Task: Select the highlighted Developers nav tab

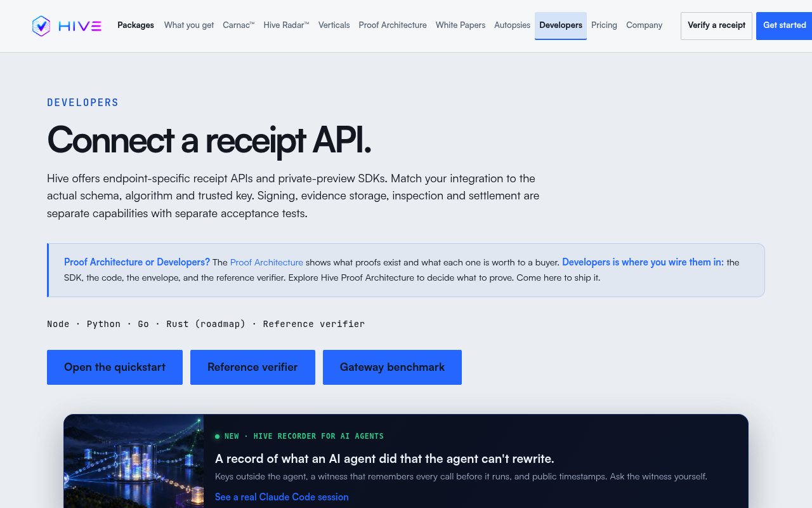Action: 561,25
